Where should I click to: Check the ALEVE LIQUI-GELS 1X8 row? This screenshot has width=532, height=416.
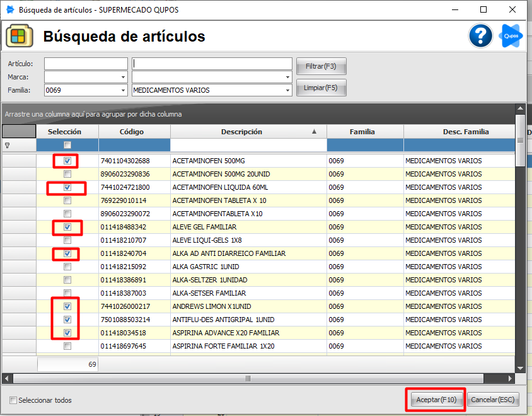(67, 240)
